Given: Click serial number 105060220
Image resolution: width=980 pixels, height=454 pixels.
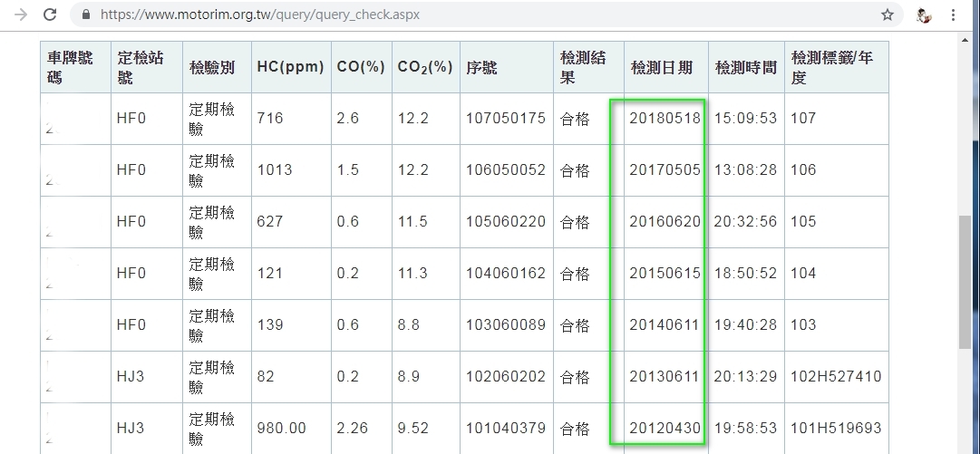Looking at the screenshot, I should pos(506,222).
